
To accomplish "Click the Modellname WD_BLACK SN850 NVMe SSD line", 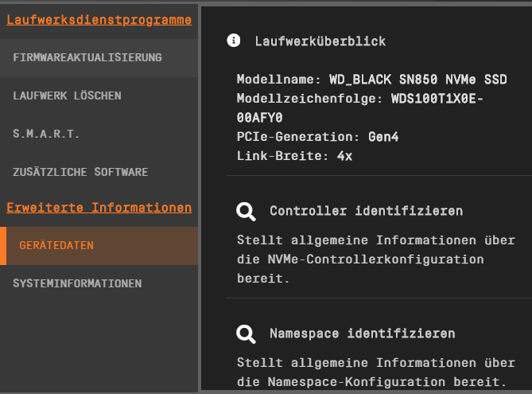I will (x=372, y=80).
